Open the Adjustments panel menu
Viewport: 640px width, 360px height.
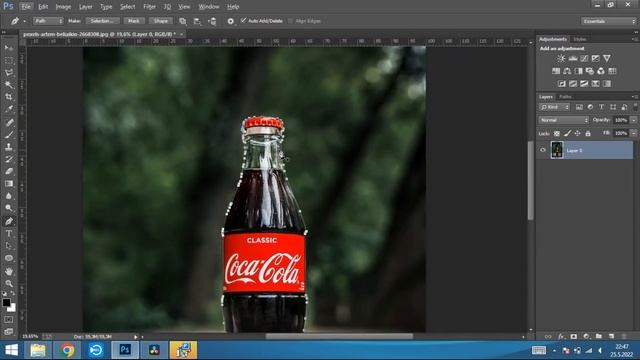635,39
